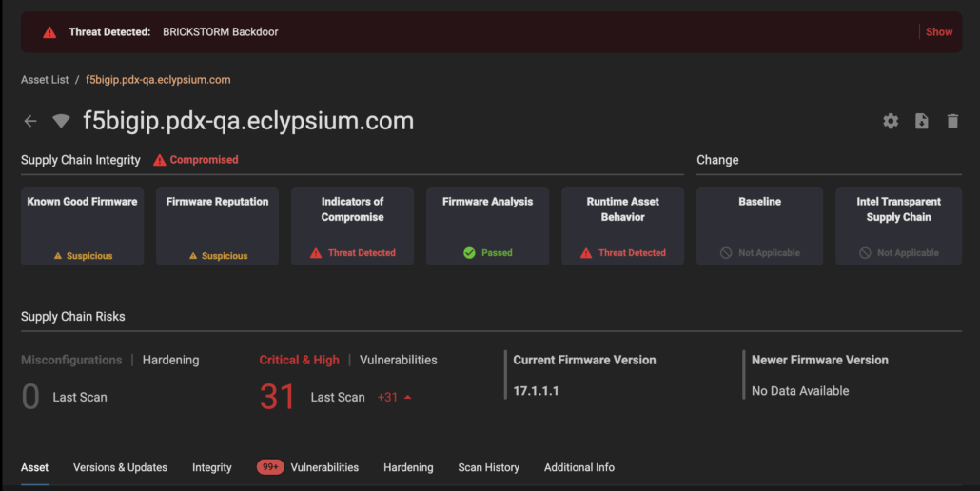
Task: Click the 99+ vulnerabilities count badge
Action: 270,467
